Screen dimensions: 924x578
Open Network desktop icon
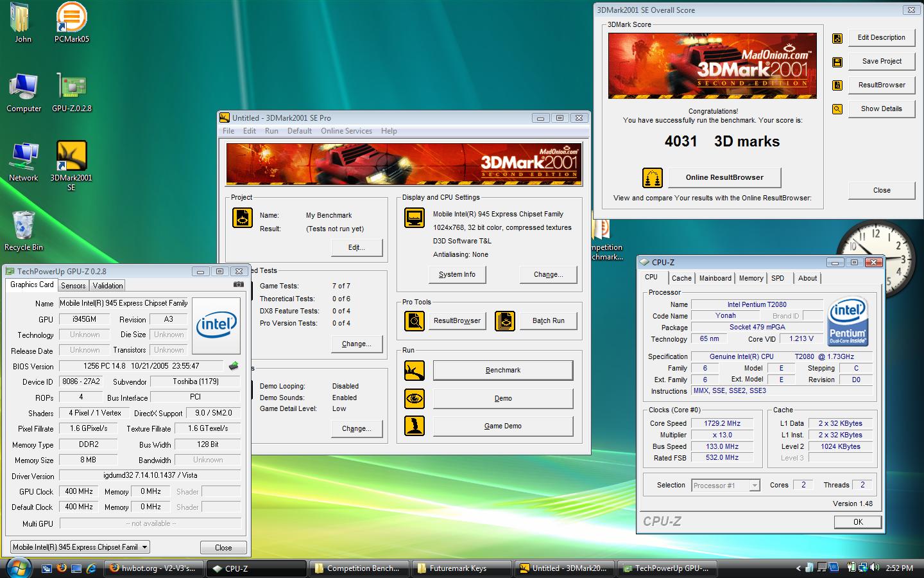tap(24, 162)
